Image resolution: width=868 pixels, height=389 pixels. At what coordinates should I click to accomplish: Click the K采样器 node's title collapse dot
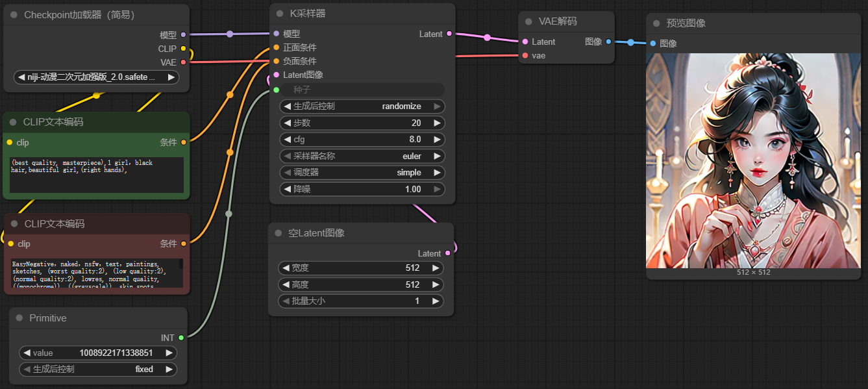(x=279, y=14)
